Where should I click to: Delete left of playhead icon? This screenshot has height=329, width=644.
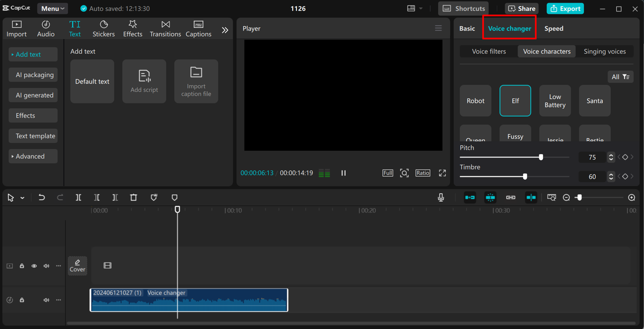click(97, 198)
